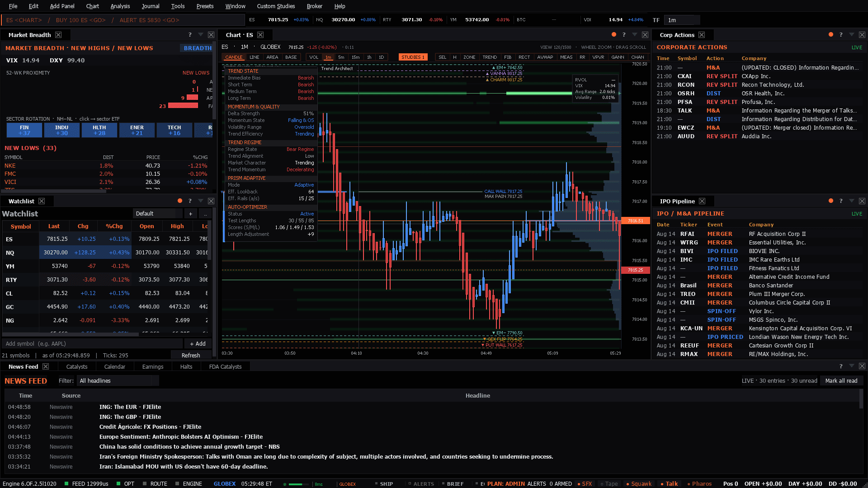This screenshot has height=488, width=868.
Task: Open the IPO Pipeline panel dropdown arrow
Action: [x=851, y=201]
